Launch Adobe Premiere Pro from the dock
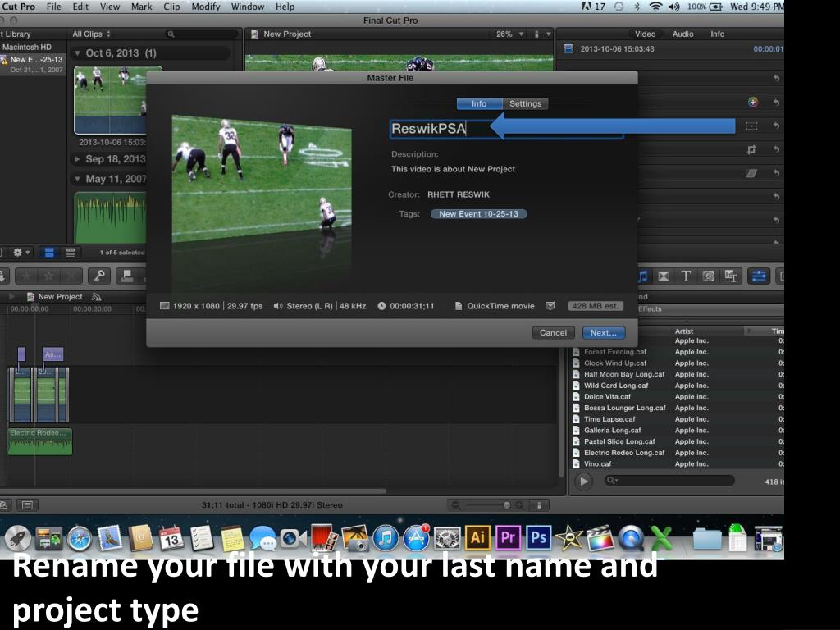Viewport: 840px width, 630px height. click(507, 536)
